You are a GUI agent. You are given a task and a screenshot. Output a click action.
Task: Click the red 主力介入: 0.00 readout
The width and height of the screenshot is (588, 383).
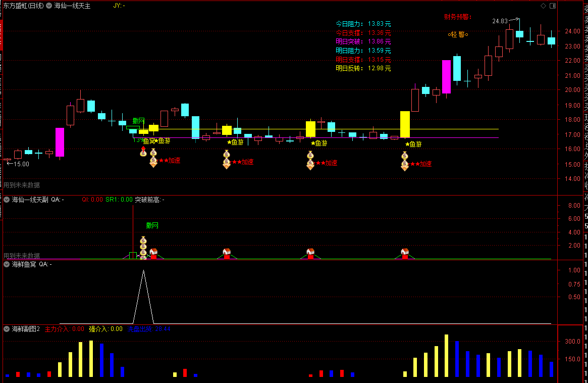tap(65, 329)
